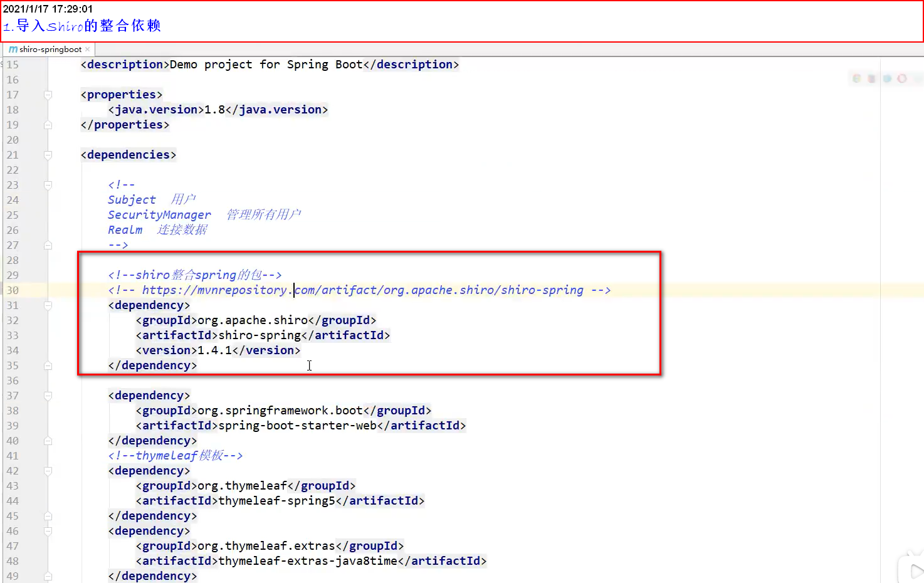Image resolution: width=924 pixels, height=583 pixels.
Task: Click the fold end marker at line 35
Action: 48,365
